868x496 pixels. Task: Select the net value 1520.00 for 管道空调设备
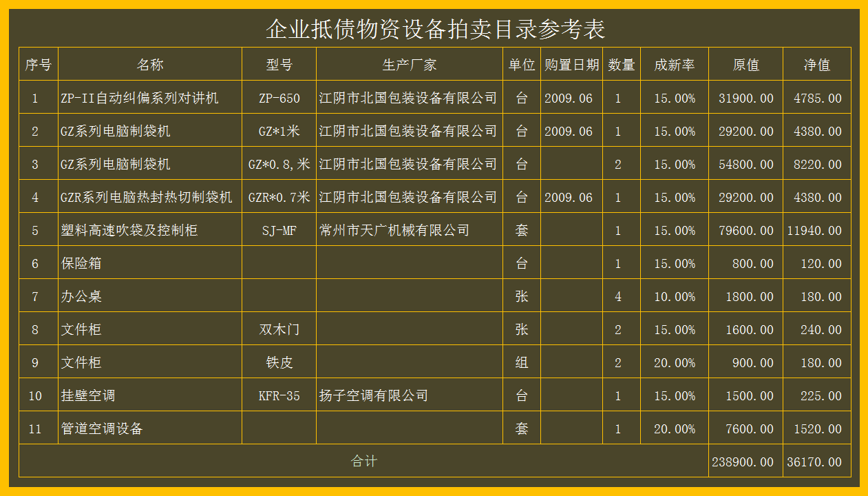[x=816, y=428]
